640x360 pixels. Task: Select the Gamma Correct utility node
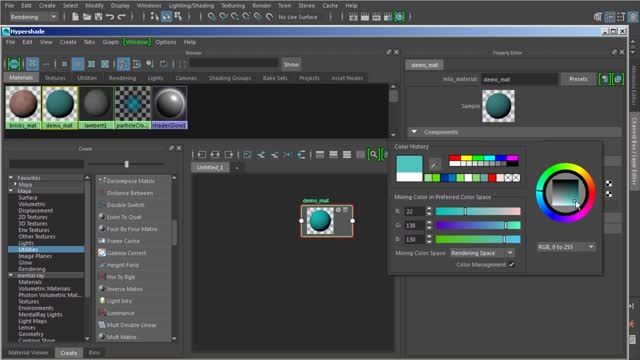pos(127,253)
